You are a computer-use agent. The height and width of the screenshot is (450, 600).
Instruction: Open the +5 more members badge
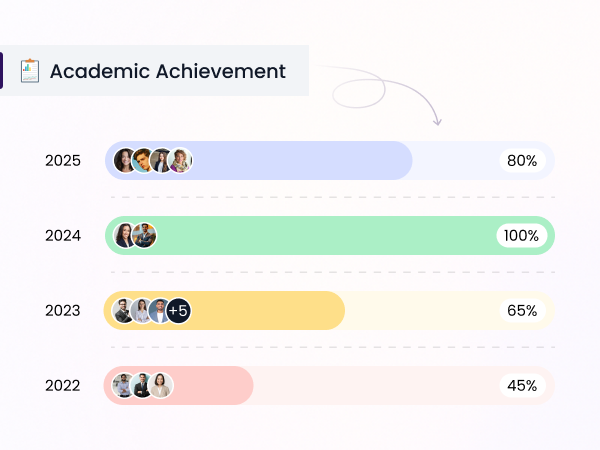[x=179, y=310]
